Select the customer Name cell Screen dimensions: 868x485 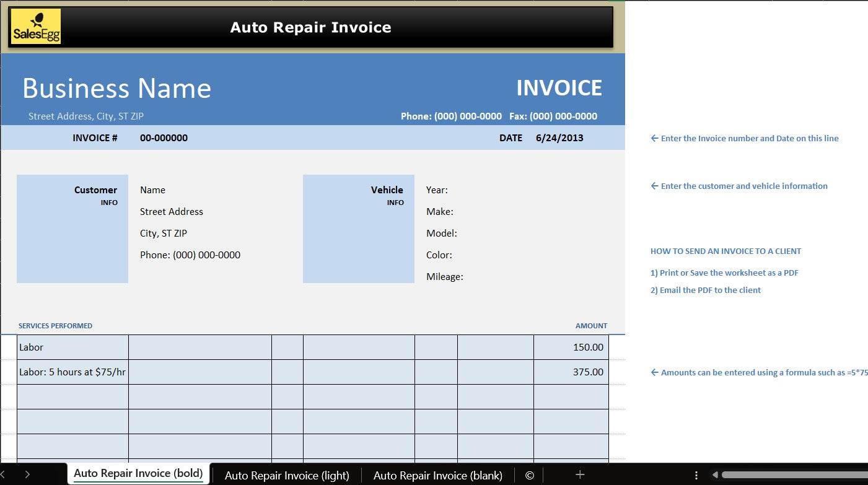152,190
